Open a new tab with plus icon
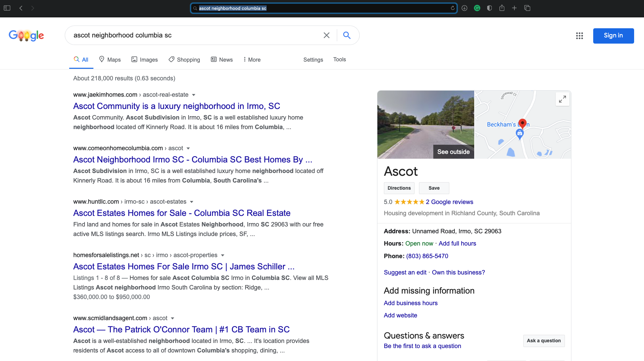The width and height of the screenshot is (644, 361). (514, 8)
